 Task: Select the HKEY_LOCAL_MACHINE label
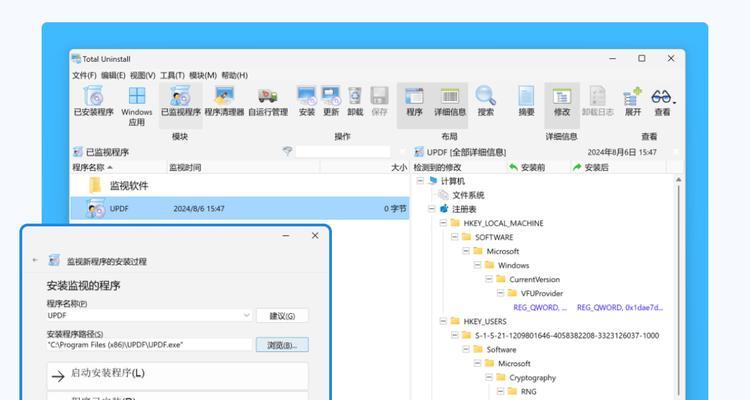pos(503,223)
